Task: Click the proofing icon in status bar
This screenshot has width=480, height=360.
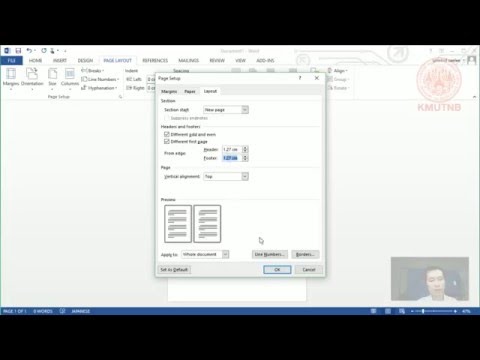Action: pos(62,311)
